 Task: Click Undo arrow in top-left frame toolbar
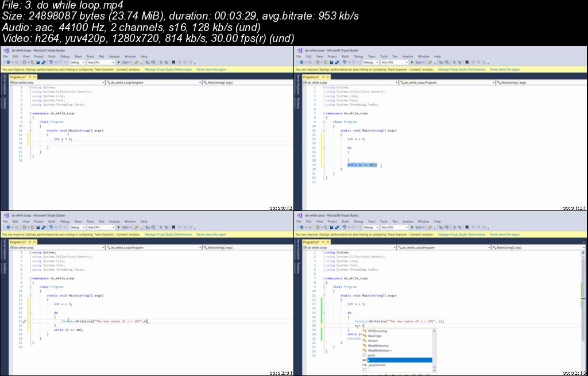(51, 62)
